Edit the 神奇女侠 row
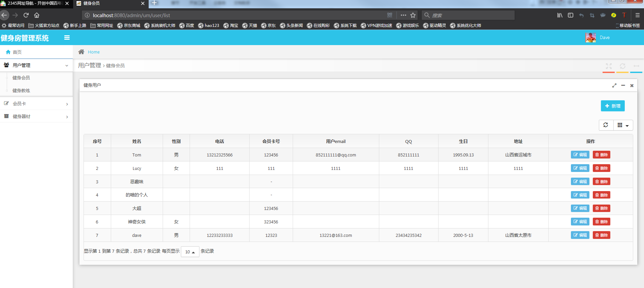 point(580,222)
